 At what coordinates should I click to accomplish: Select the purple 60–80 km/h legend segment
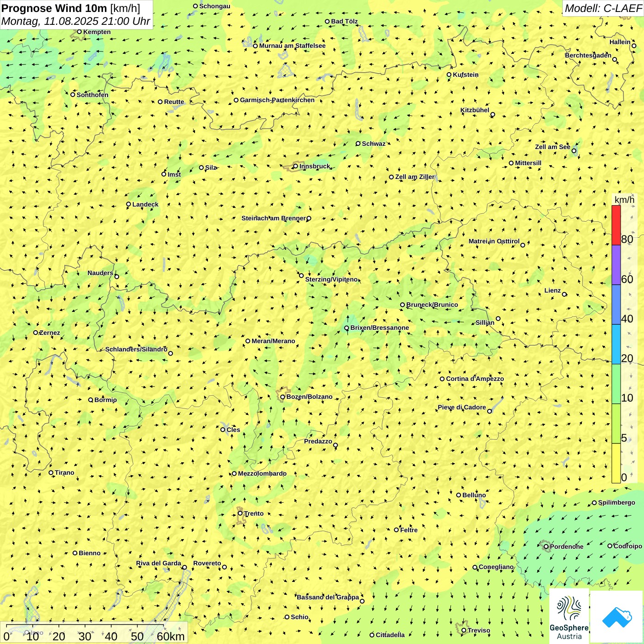pos(616,265)
